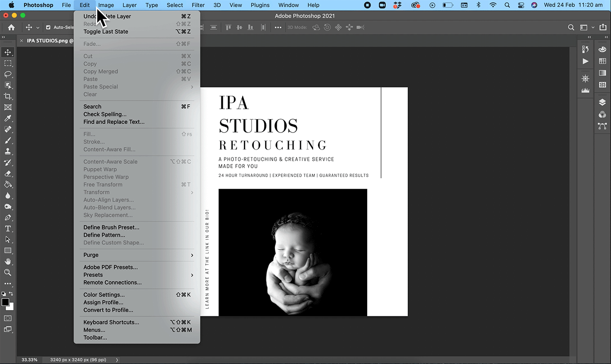611x364 pixels.
Task: Toggle the Auto-Select checkbox
Action: tap(49, 27)
